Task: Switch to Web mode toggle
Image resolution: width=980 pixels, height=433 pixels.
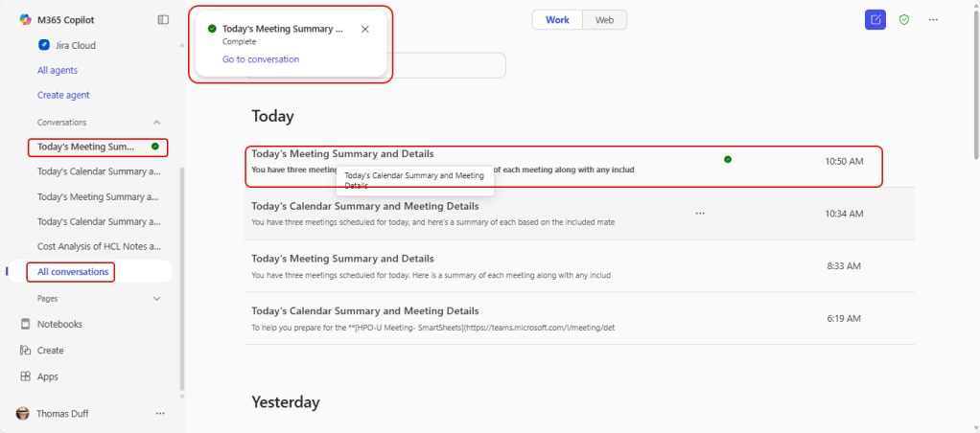Action: 604,19
